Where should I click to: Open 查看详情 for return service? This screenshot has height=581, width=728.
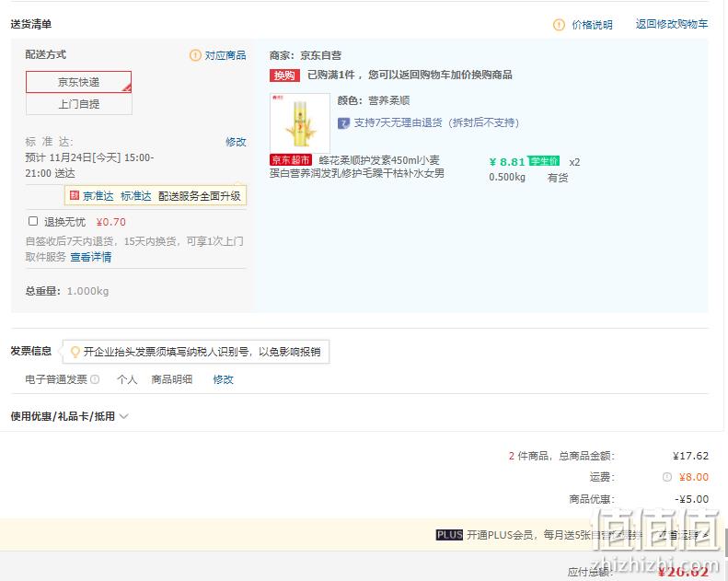[x=90, y=257]
